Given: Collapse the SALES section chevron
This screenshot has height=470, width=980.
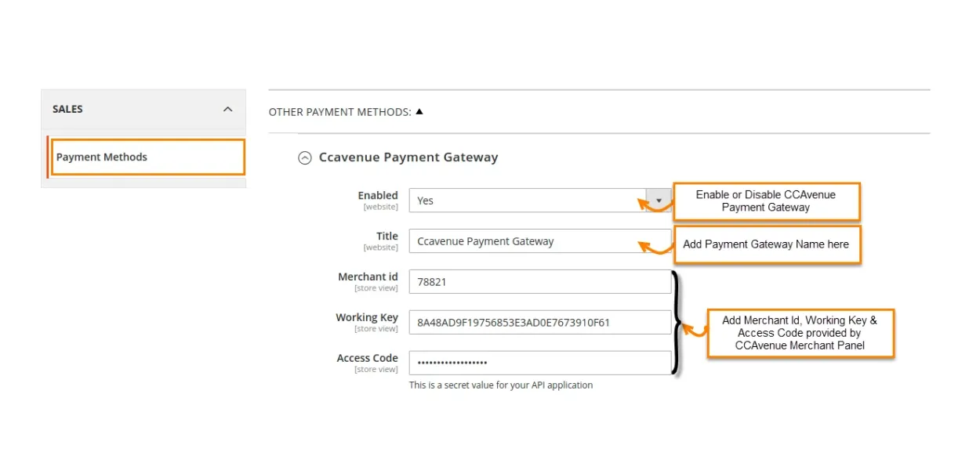Looking at the screenshot, I should 227,109.
